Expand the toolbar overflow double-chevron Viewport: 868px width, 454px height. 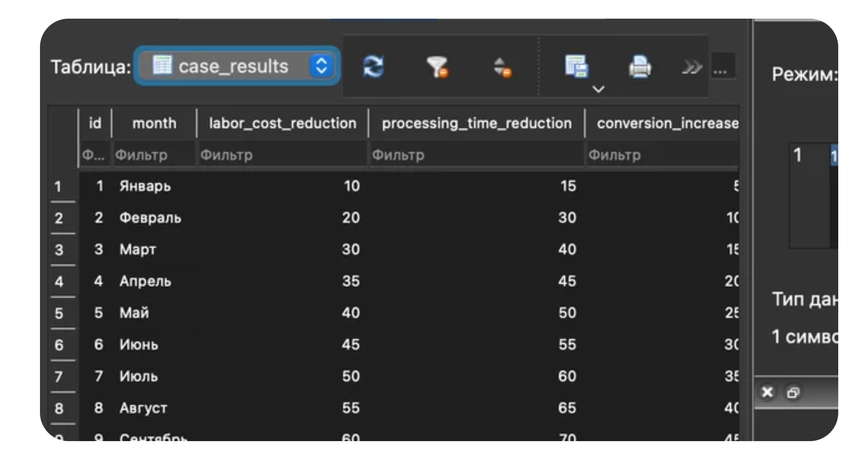(692, 68)
